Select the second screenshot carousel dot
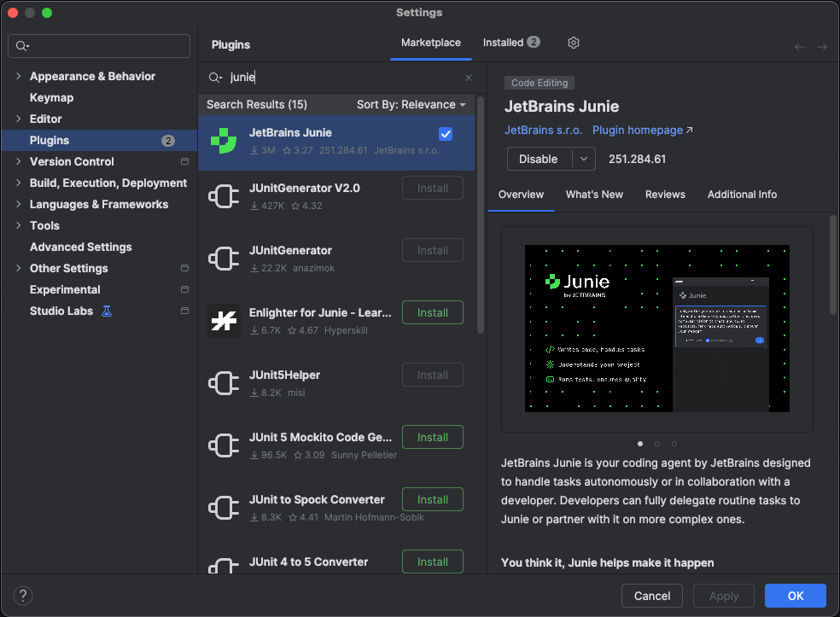 pyautogui.click(x=657, y=444)
